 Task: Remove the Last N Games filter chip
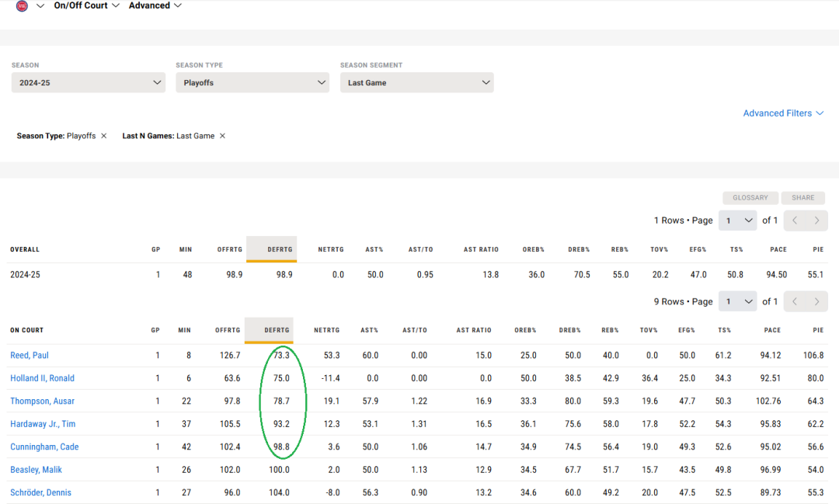222,136
